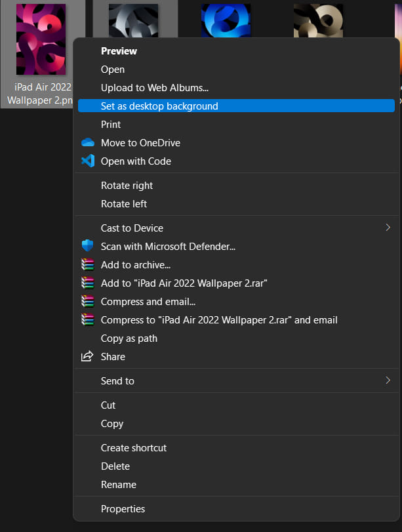Click the Microsoft Defender shield icon
The image size is (402, 532).
(87, 245)
